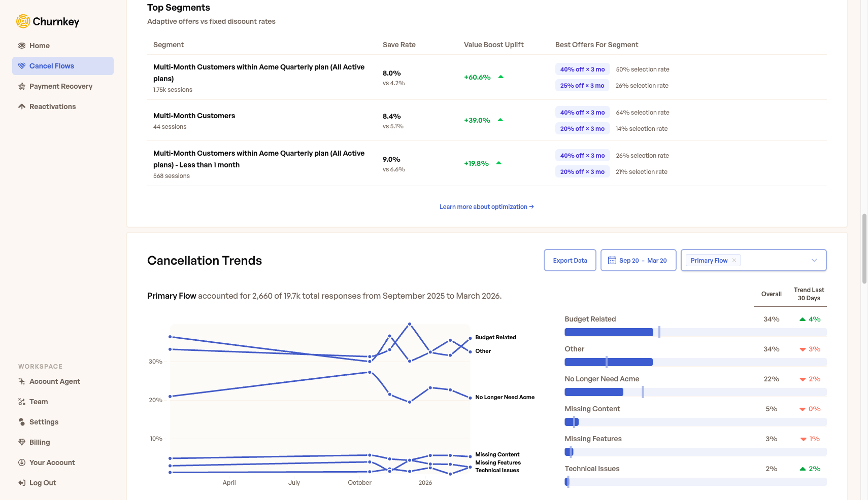Click the Reactivations arrow icon

tap(22, 106)
